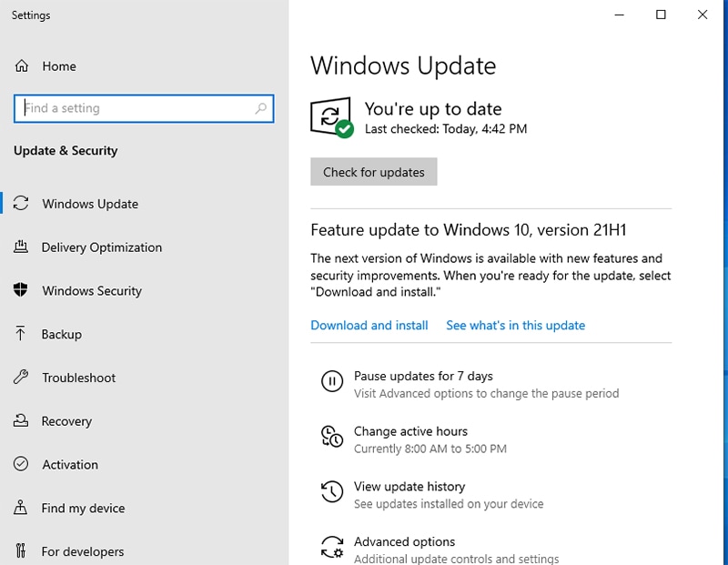This screenshot has width=728, height=565.
Task: Focus the Find a setting search box
Action: click(x=136, y=108)
